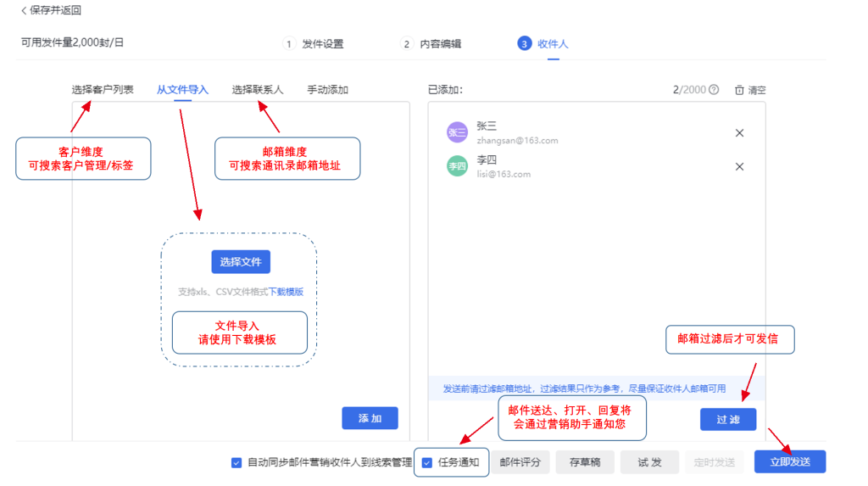Click the back arrow 保存并返回
Screen dimensions: 868x486
coord(25,11)
